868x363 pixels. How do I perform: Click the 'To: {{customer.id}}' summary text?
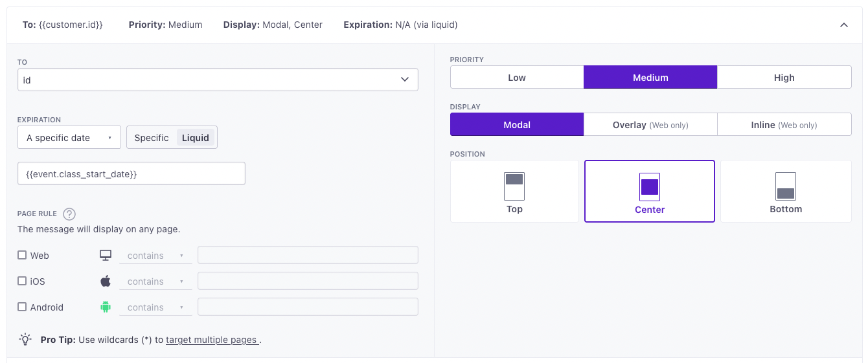tap(63, 25)
